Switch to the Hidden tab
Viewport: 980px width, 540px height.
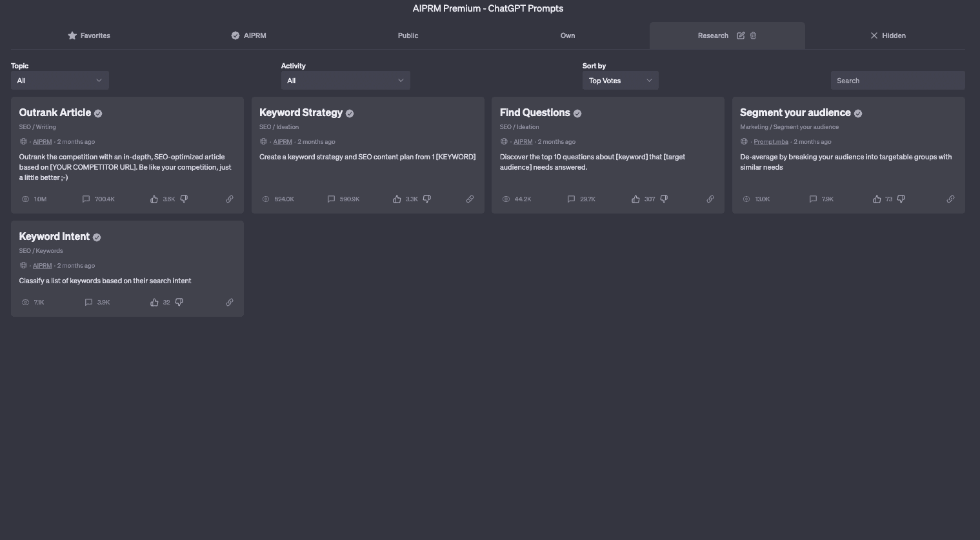[888, 35]
